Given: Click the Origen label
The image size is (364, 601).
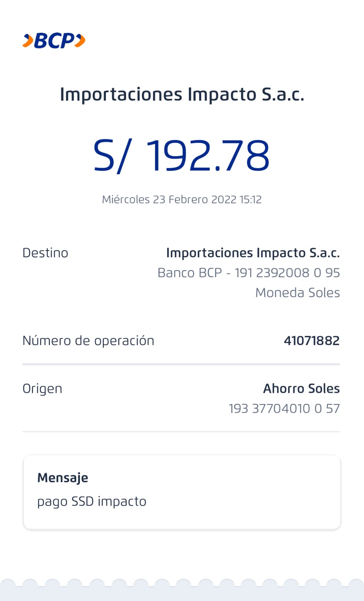Looking at the screenshot, I should pyautogui.click(x=42, y=389).
